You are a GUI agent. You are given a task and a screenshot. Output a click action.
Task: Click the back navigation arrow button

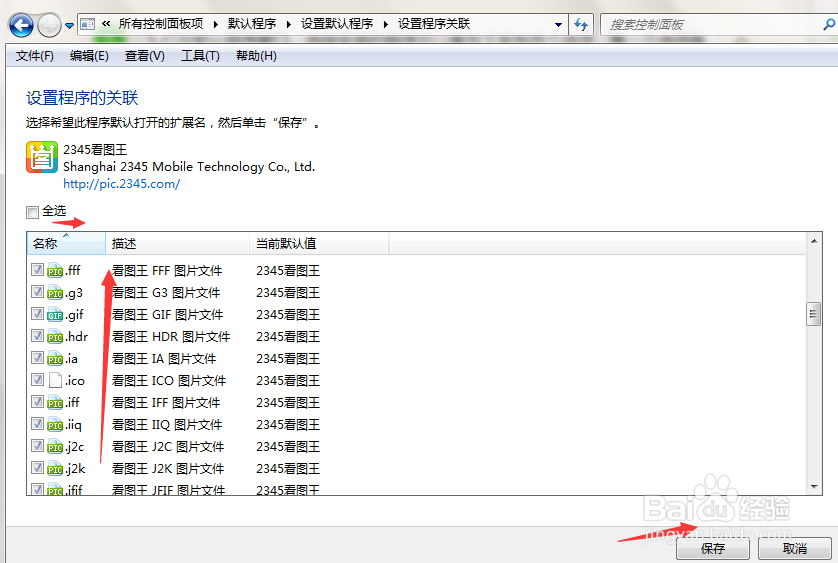coord(21,25)
